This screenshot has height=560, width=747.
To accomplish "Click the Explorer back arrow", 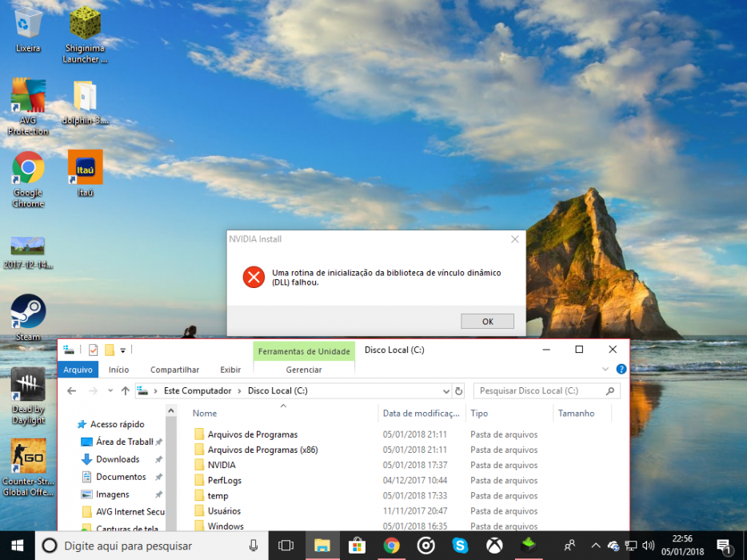I will pos(71,391).
